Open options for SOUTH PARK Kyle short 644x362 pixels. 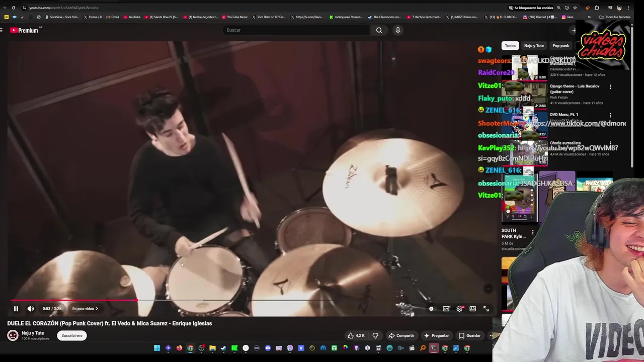point(533,232)
